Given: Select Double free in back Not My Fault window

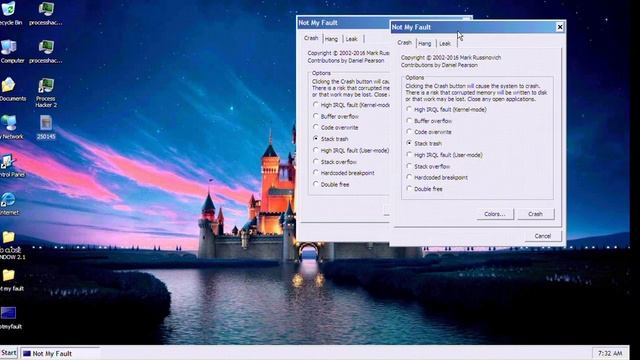Looking at the screenshot, I should pos(331,184).
